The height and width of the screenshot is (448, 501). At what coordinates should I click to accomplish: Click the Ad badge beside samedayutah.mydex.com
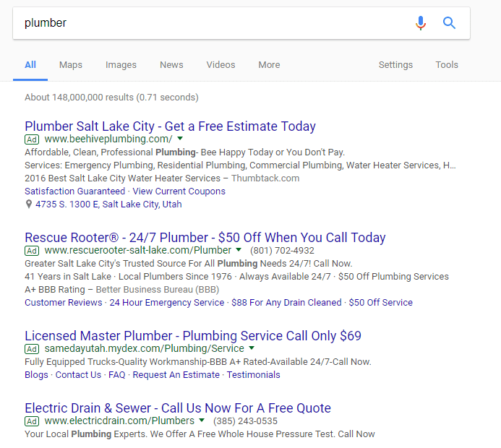(32, 349)
